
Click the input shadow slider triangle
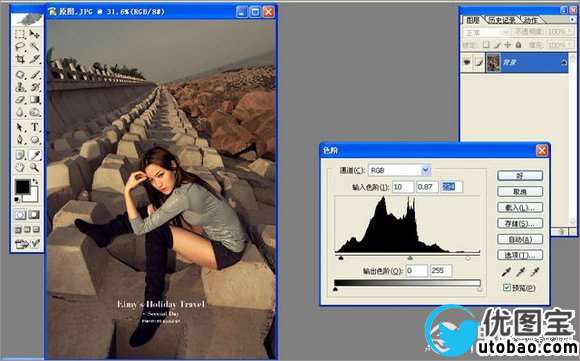tap(341, 258)
